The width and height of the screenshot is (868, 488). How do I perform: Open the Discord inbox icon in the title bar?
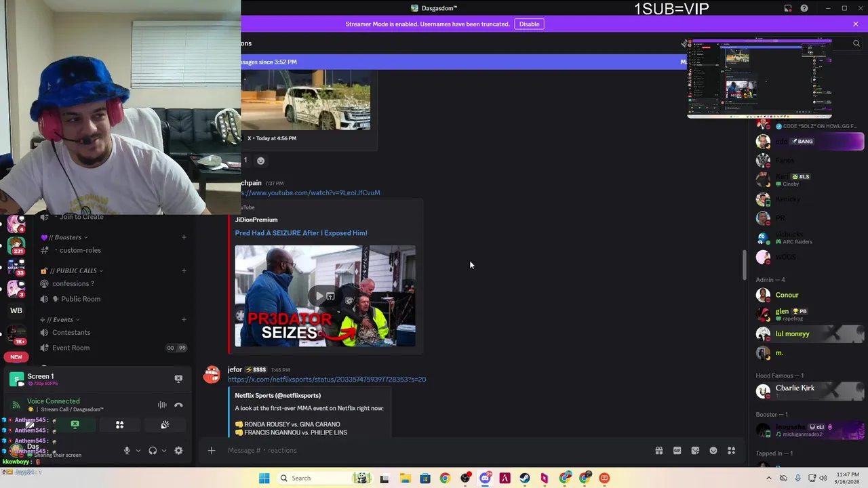click(x=788, y=8)
